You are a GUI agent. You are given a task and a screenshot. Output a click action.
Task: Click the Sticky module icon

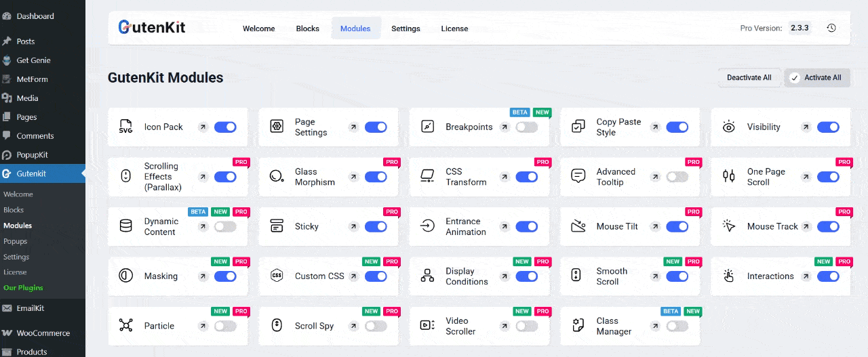coord(276,226)
